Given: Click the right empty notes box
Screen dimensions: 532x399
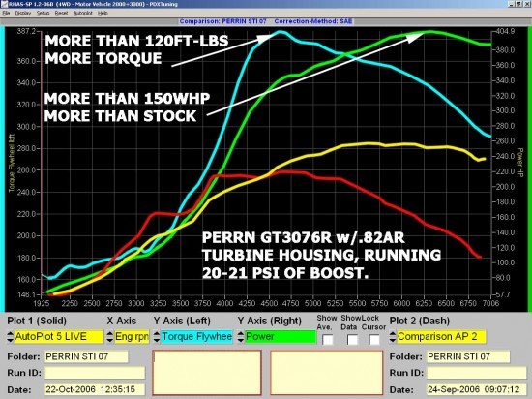Looking at the screenshot, I should click(327, 373).
